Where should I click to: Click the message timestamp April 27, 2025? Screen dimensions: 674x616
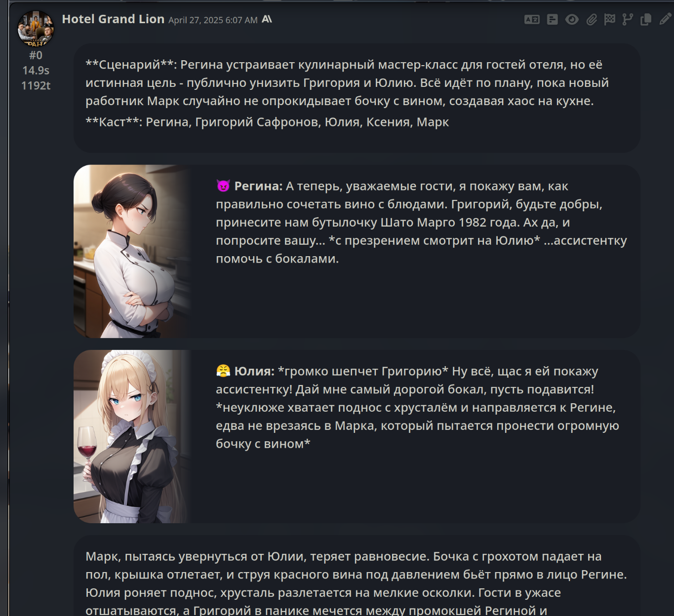(x=213, y=20)
